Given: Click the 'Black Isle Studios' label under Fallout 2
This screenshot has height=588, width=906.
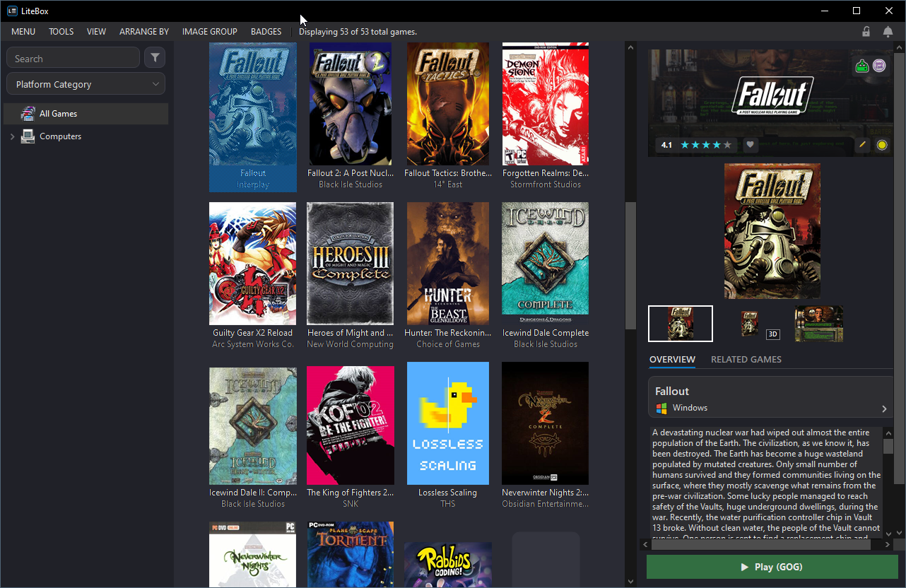Looking at the screenshot, I should [351, 184].
